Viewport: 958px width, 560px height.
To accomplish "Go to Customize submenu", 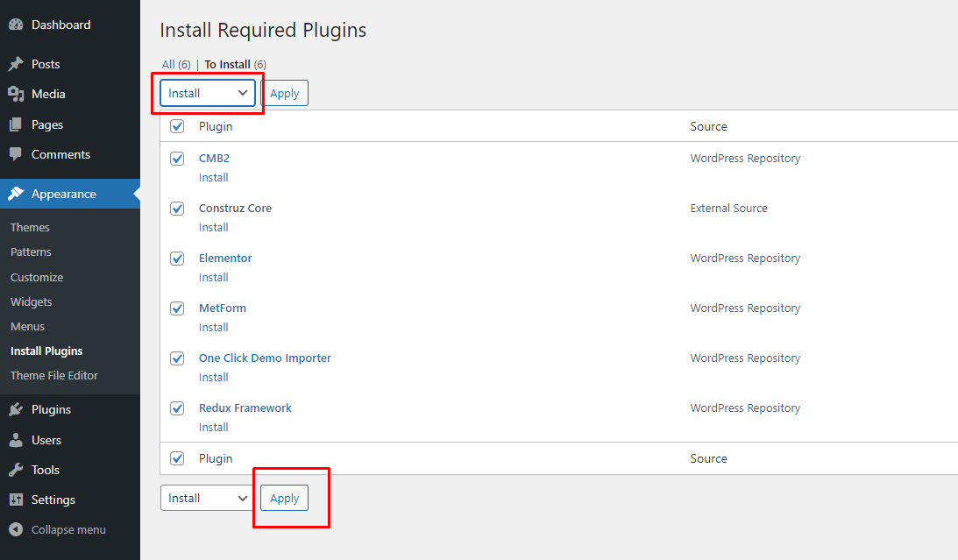I will [x=37, y=277].
